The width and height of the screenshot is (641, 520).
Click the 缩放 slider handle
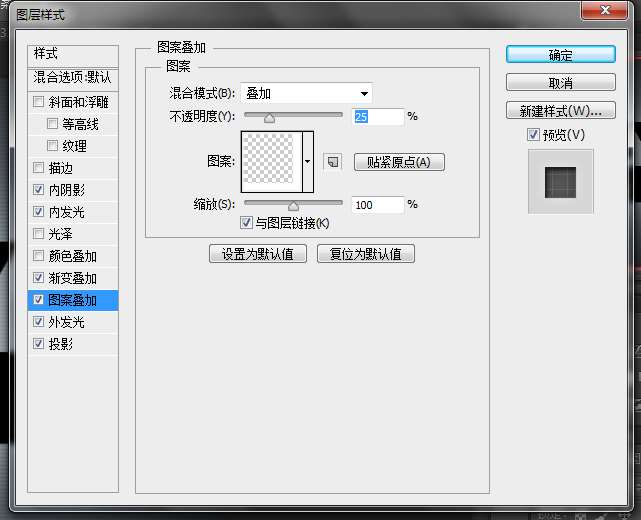tap(293, 206)
